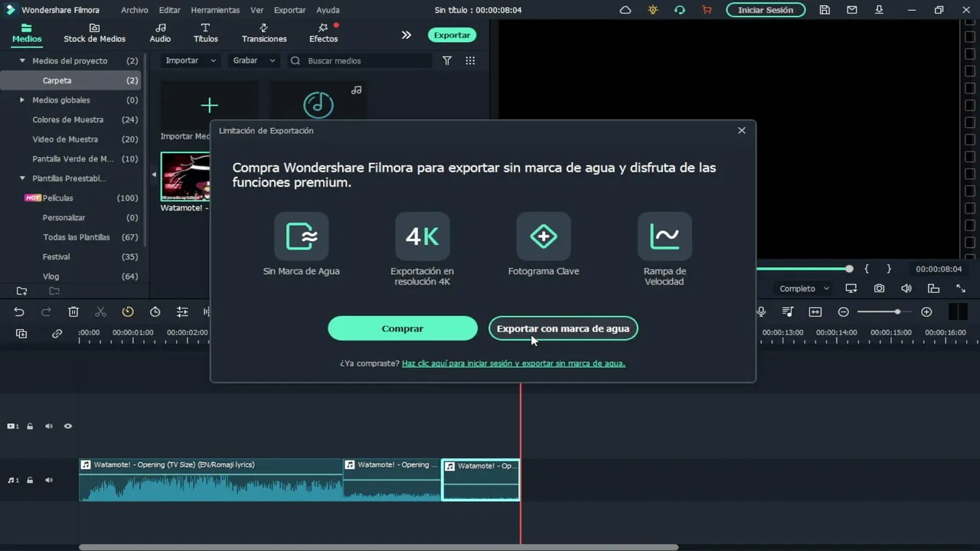
Task: Click the Iniciar Sesión button
Action: point(766,10)
